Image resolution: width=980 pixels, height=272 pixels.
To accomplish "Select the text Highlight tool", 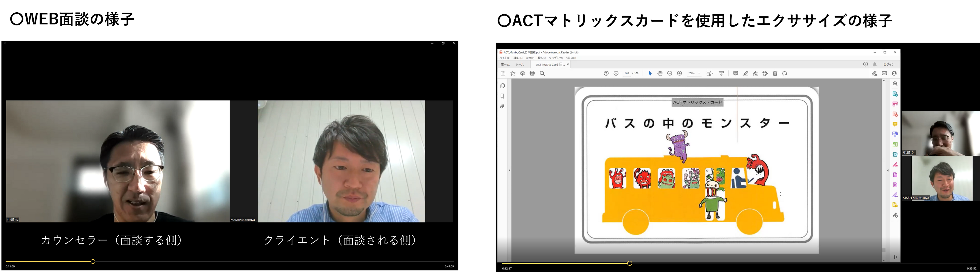I will pyautogui.click(x=746, y=73).
